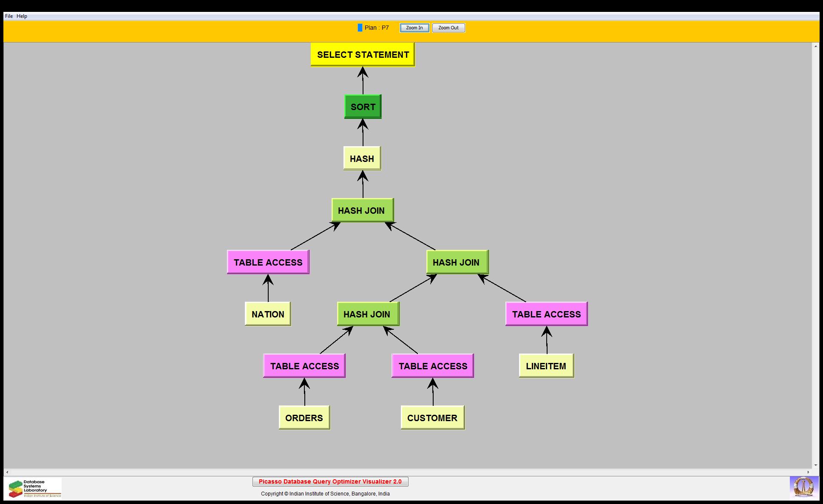
Task: Click the vertical scrollbar down arrow
Action: pyautogui.click(x=815, y=465)
